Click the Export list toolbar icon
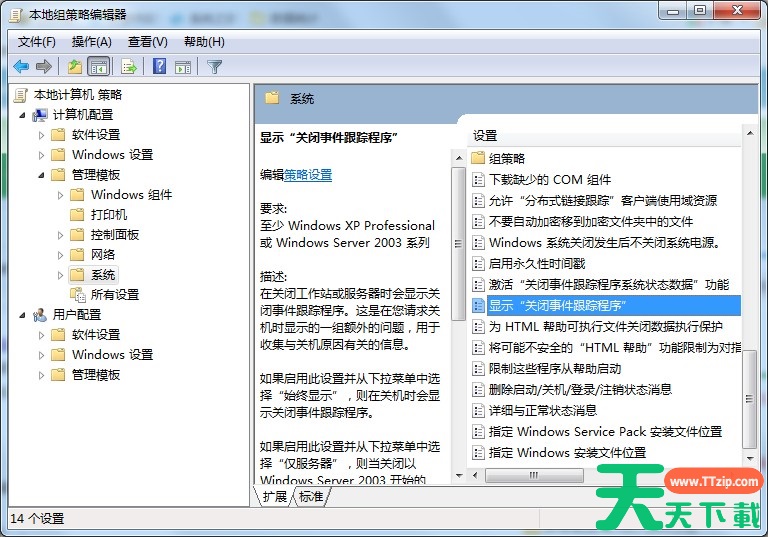The image size is (768, 537). click(128, 67)
